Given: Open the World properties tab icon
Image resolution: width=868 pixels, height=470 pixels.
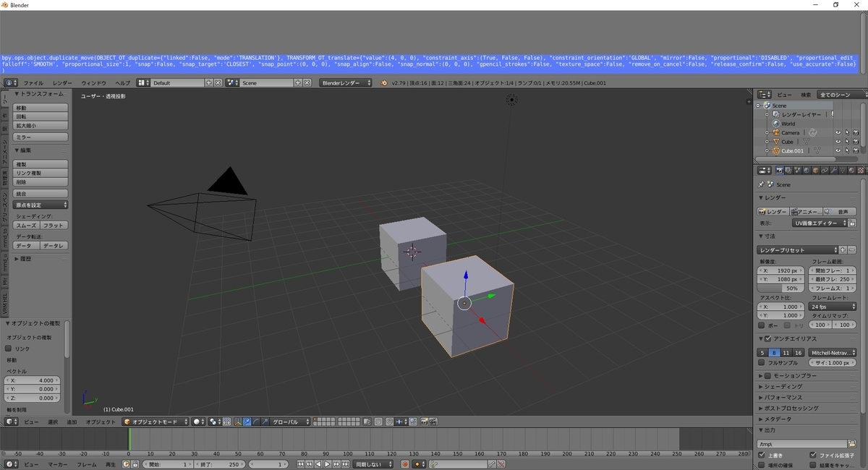Looking at the screenshot, I should pos(806,170).
